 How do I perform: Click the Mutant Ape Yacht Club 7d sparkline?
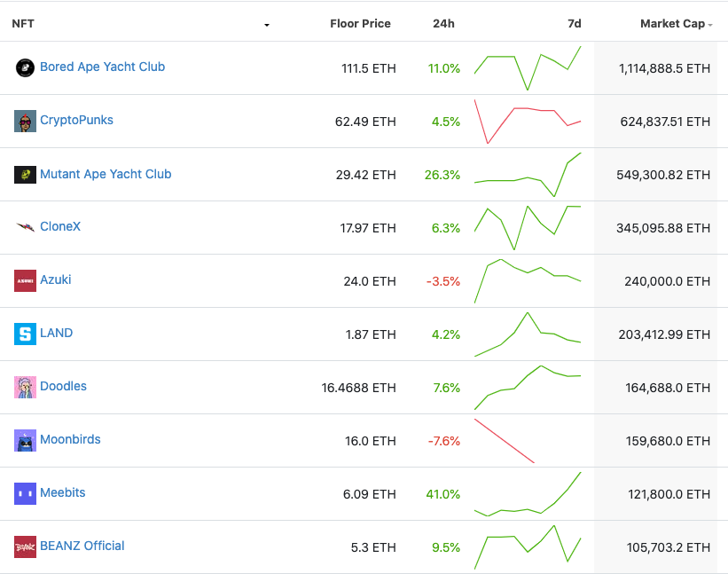[528, 175]
